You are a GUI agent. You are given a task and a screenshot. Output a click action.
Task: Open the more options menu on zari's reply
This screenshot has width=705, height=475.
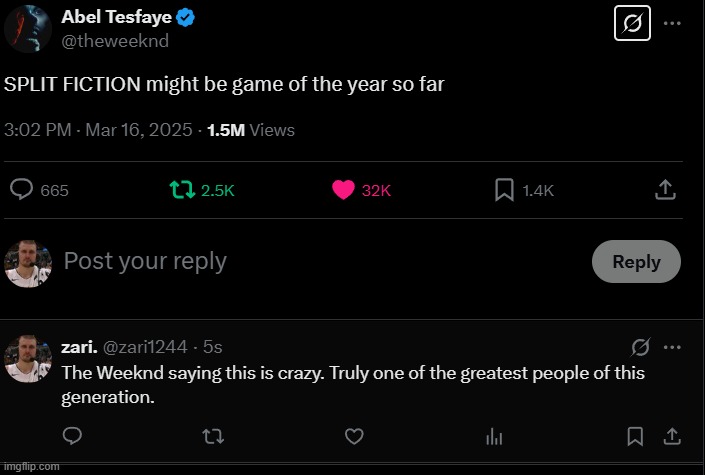coord(673,347)
